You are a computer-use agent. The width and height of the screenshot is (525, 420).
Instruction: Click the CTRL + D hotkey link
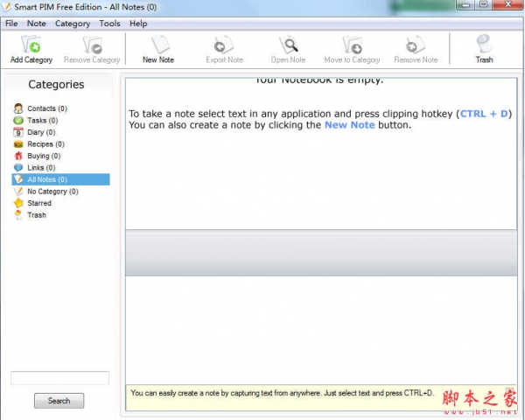[x=484, y=114]
